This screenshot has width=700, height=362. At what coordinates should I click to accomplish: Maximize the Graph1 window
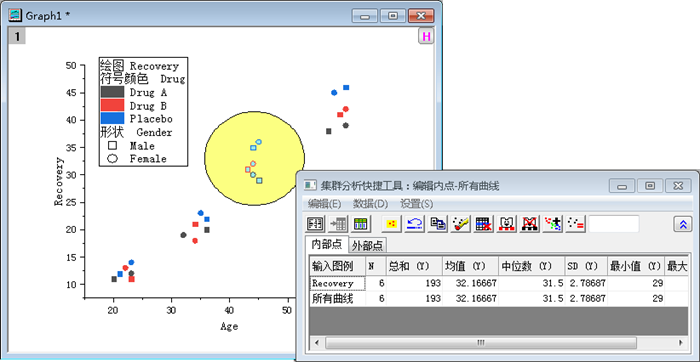pyautogui.click(x=393, y=16)
